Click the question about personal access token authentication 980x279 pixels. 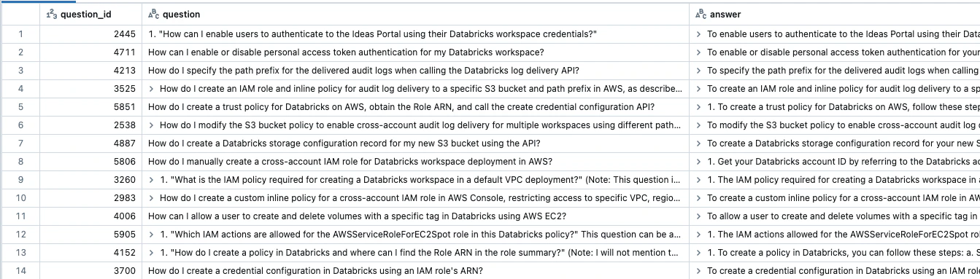click(345, 52)
